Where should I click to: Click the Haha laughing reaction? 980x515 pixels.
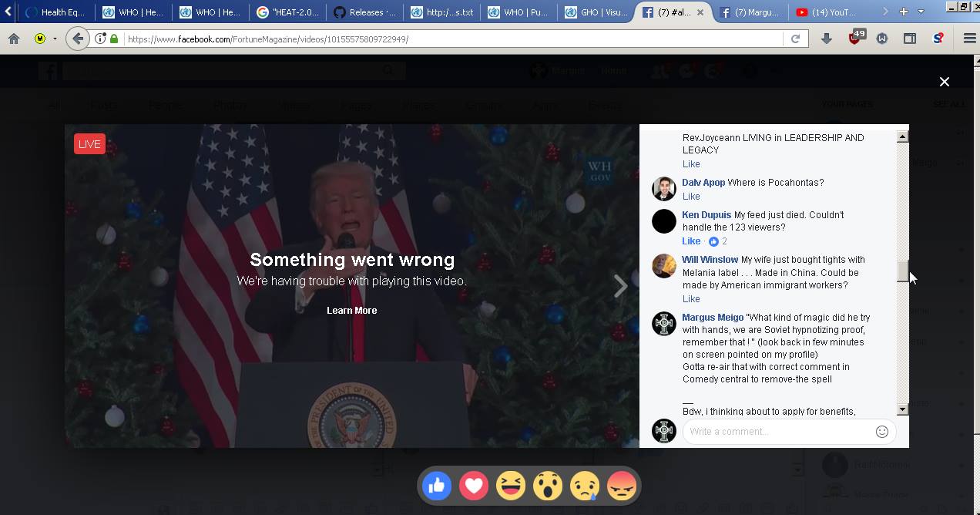pyautogui.click(x=511, y=486)
